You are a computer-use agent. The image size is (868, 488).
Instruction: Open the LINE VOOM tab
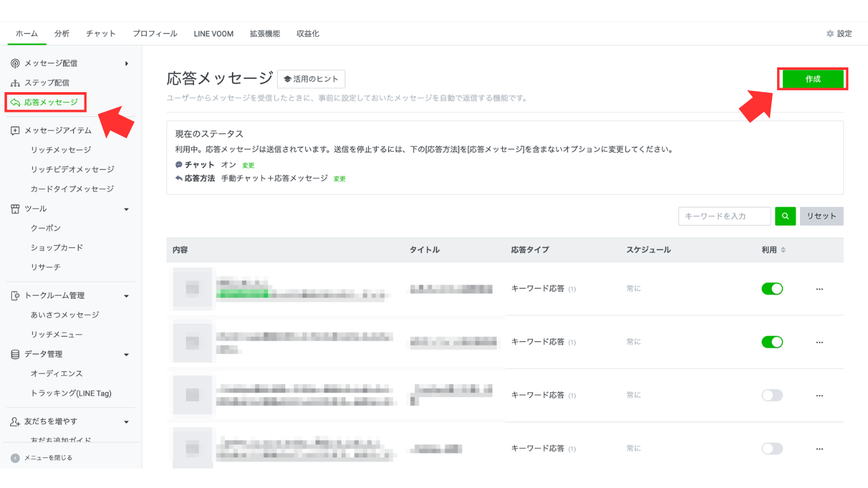[x=214, y=34]
